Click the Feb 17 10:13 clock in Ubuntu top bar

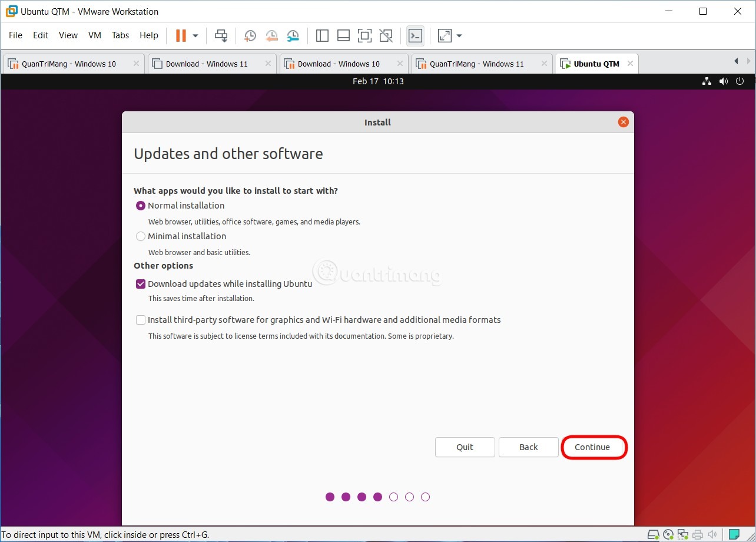click(378, 81)
